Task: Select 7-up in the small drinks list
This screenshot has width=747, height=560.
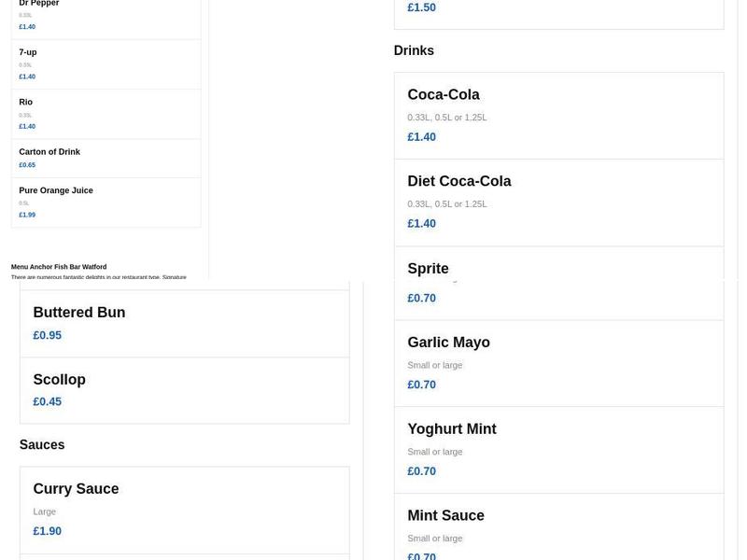Action: tap(28, 53)
